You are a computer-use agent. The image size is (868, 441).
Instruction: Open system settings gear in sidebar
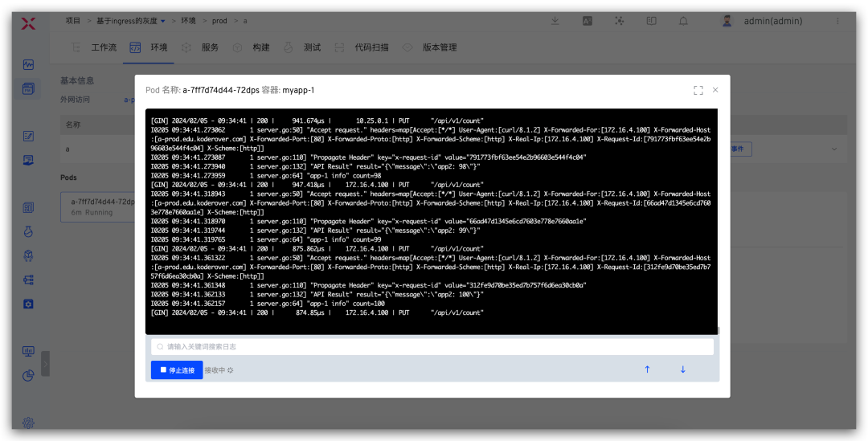click(28, 423)
